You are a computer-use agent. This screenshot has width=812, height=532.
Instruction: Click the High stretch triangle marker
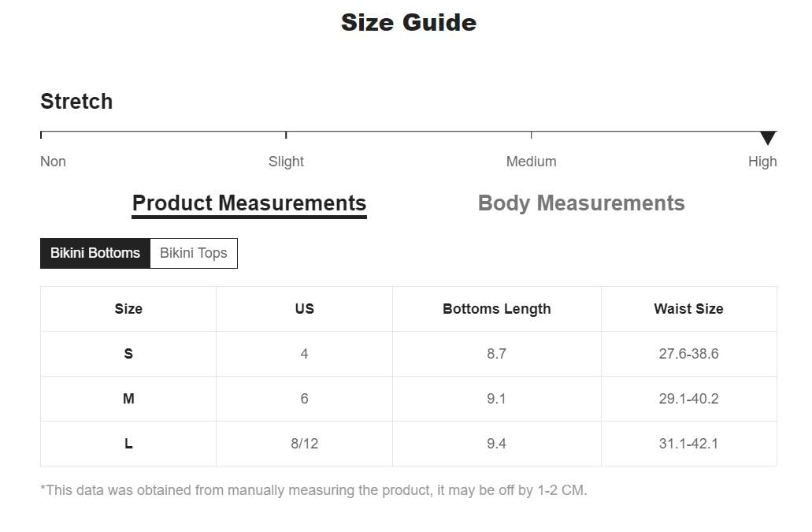768,139
